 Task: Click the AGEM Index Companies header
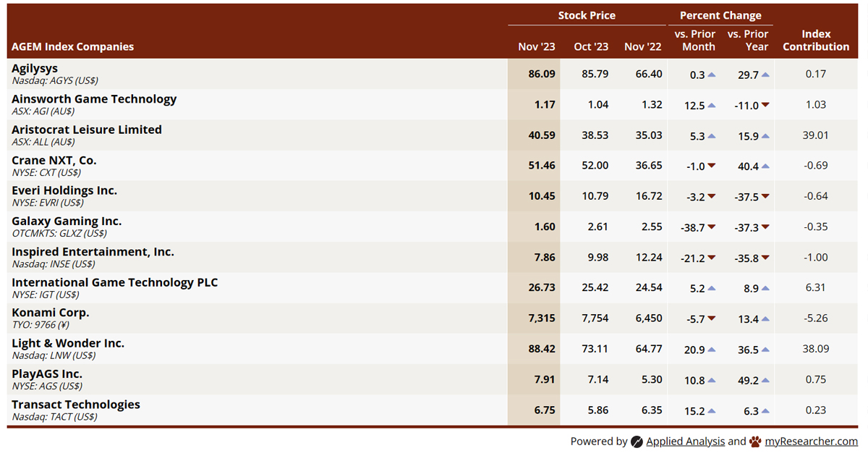tap(72, 46)
